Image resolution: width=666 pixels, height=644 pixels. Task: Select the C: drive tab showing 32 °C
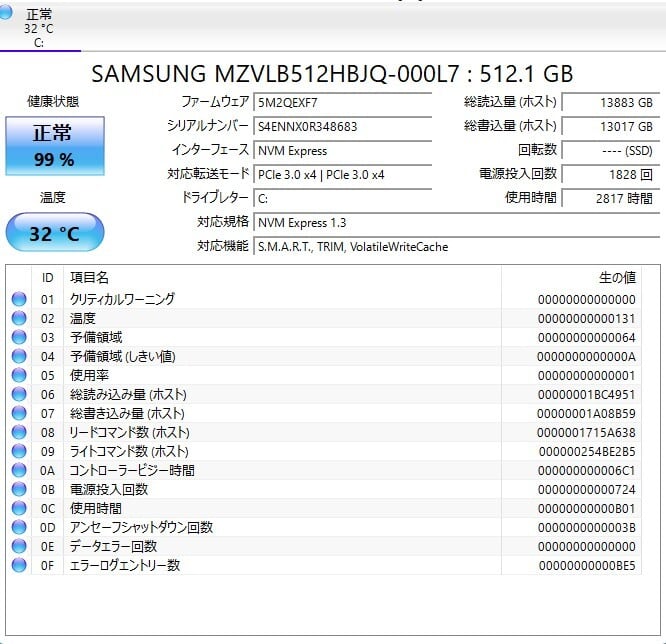(39, 28)
